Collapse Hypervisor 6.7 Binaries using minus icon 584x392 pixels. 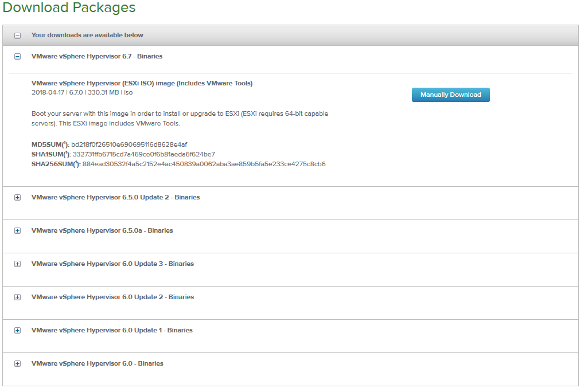click(x=17, y=57)
